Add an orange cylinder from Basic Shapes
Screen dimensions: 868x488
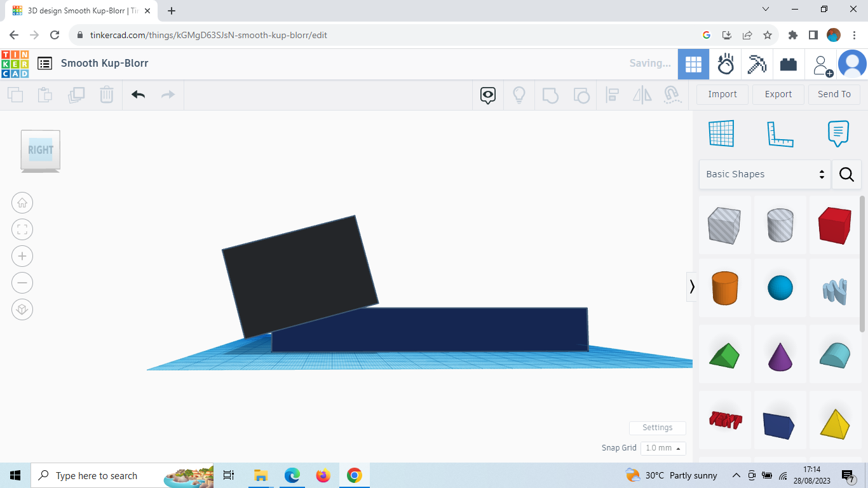point(724,288)
